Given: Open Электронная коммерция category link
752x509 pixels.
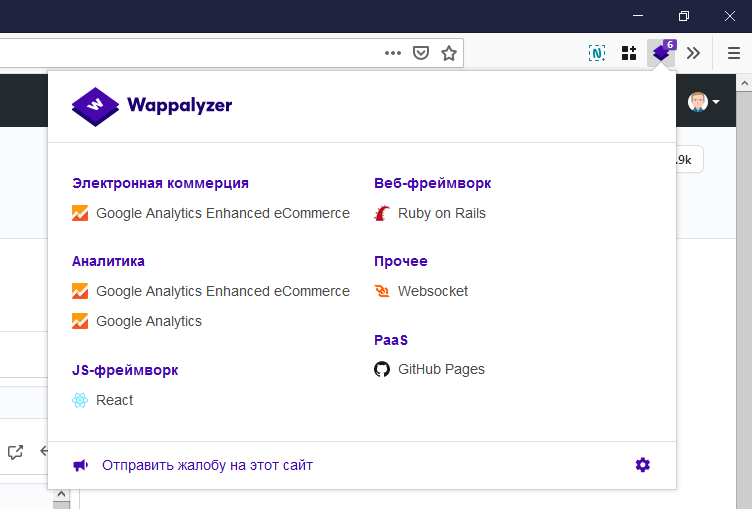Looking at the screenshot, I should click(x=160, y=183).
